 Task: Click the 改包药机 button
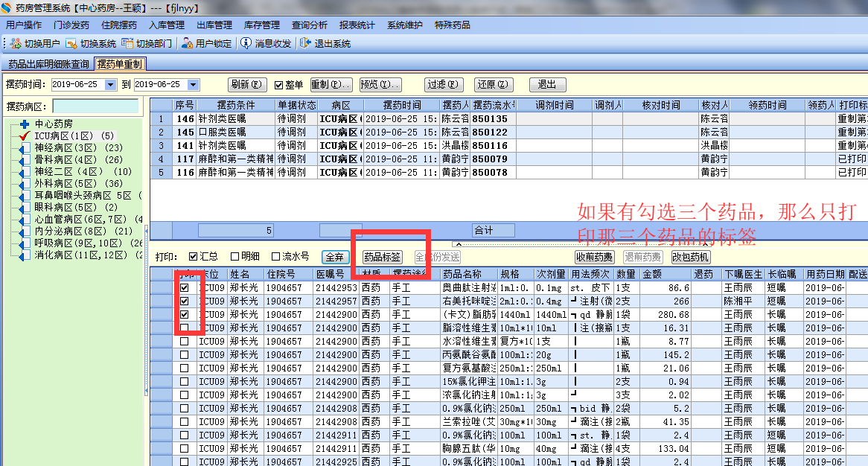point(690,257)
